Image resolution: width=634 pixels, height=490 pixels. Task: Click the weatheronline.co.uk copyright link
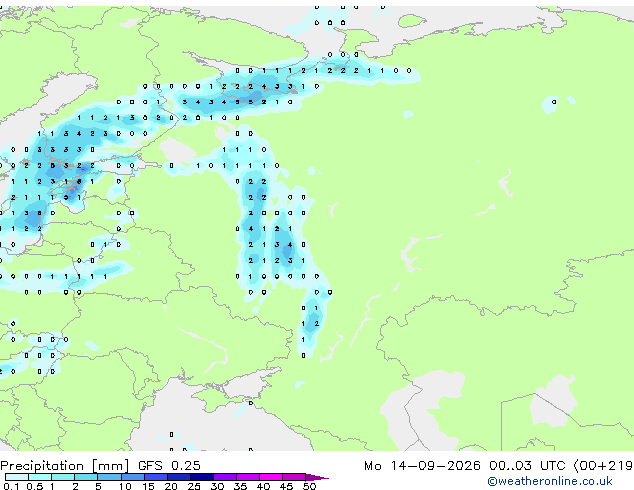coord(550,481)
